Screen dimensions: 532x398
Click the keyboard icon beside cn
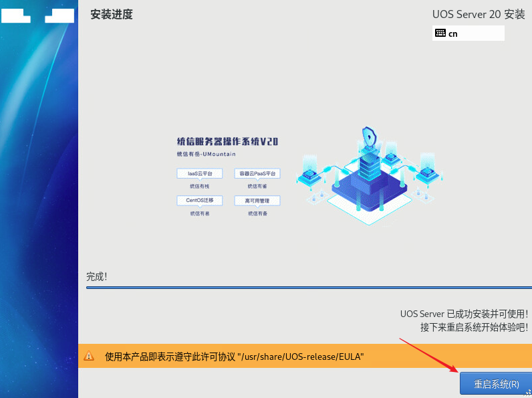pos(440,33)
